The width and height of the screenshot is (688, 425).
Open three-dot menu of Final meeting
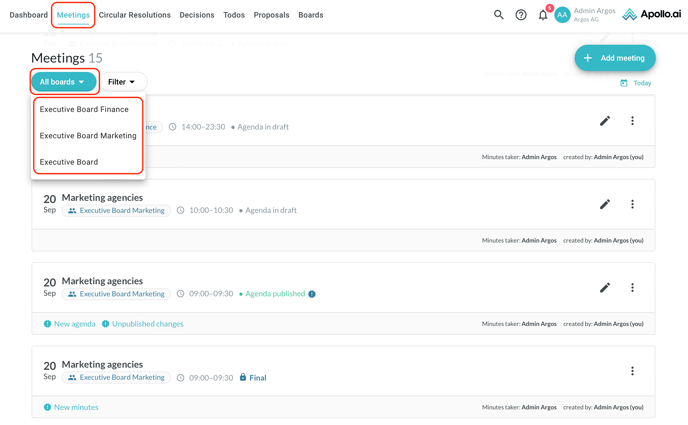tap(632, 371)
